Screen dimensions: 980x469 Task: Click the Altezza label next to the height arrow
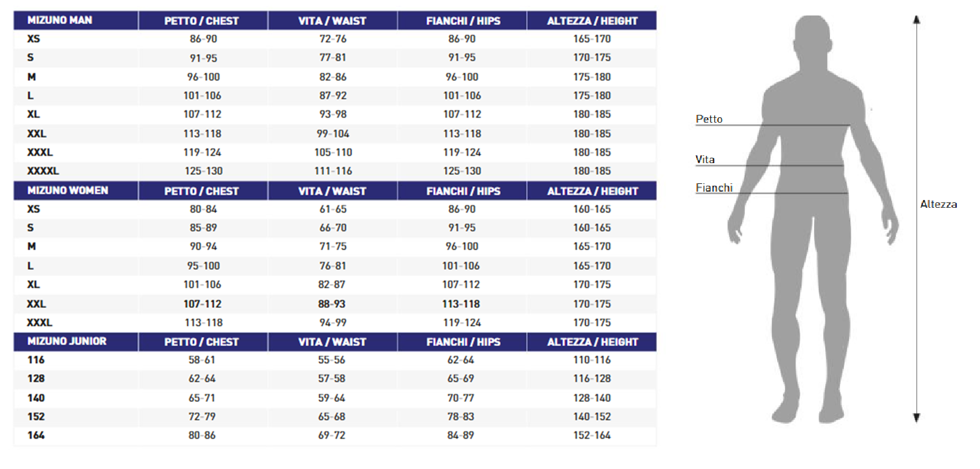pos(938,204)
